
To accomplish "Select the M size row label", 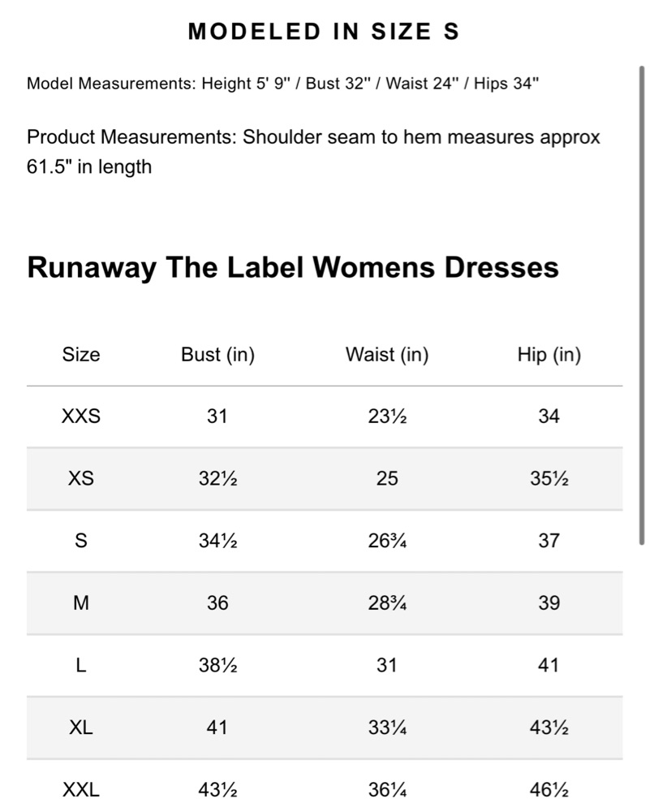I will (x=81, y=603).
